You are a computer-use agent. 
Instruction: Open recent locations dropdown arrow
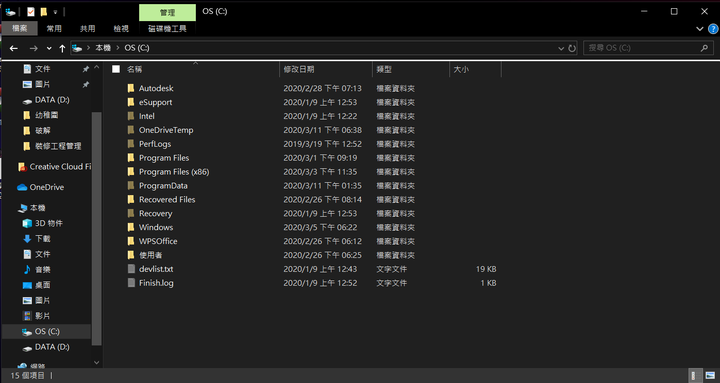[x=49, y=48]
